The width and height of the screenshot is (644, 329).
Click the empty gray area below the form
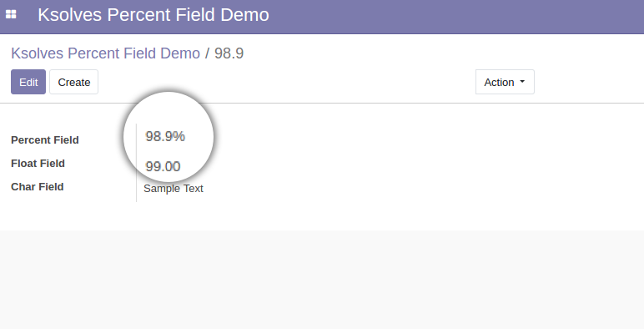click(322, 280)
